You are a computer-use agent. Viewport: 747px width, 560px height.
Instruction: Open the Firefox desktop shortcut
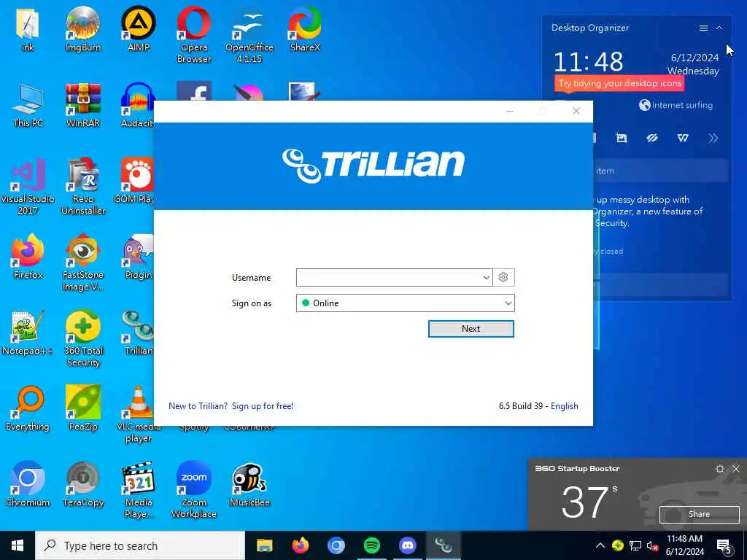coord(28,257)
